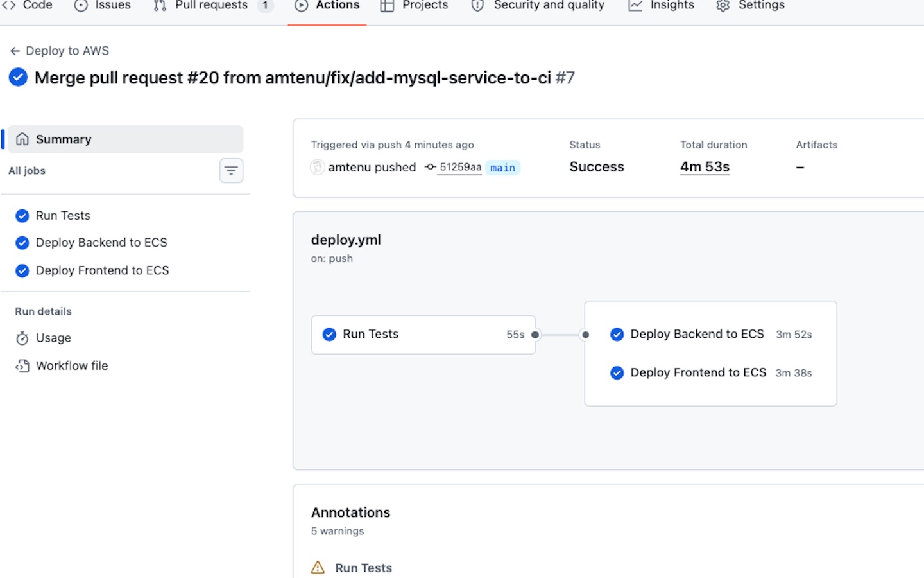924x578 pixels.
Task: Click the pull request branch icon
Action: click(160, 6)
